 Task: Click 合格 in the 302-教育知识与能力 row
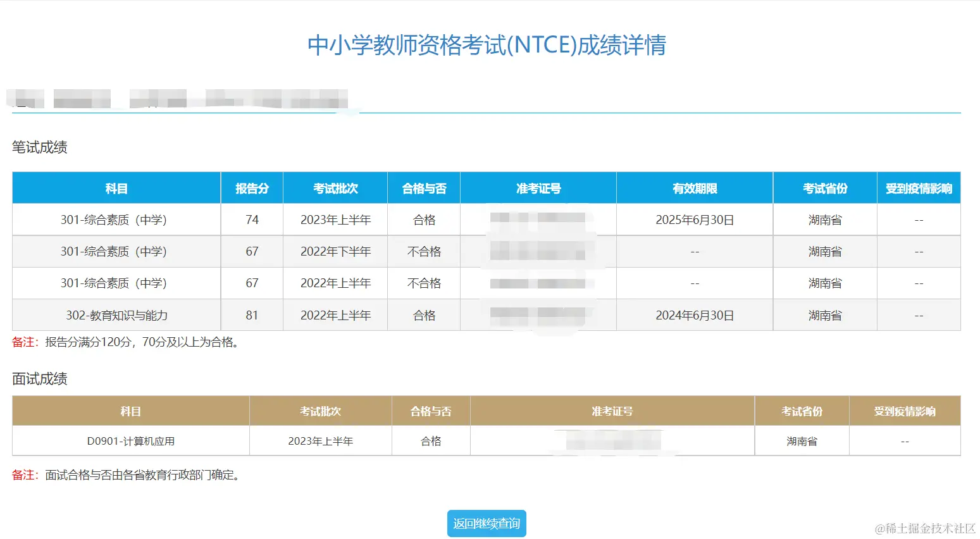point(424,315)
